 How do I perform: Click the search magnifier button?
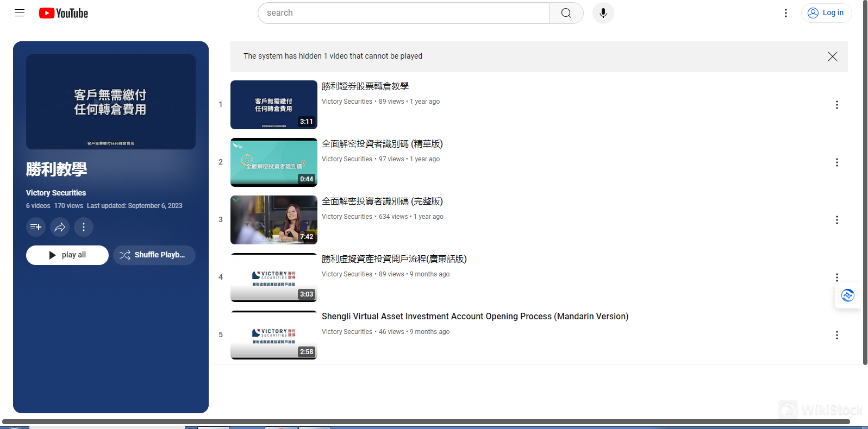point(566,13)
